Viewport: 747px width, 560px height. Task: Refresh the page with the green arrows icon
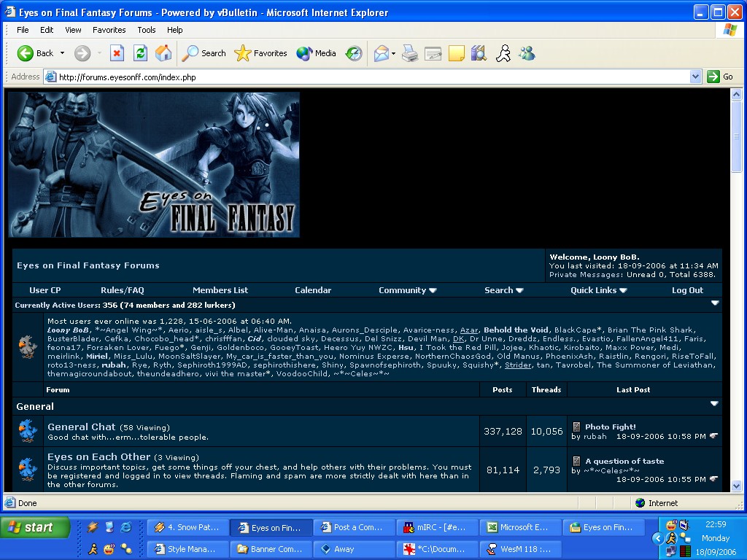(140, 53)
